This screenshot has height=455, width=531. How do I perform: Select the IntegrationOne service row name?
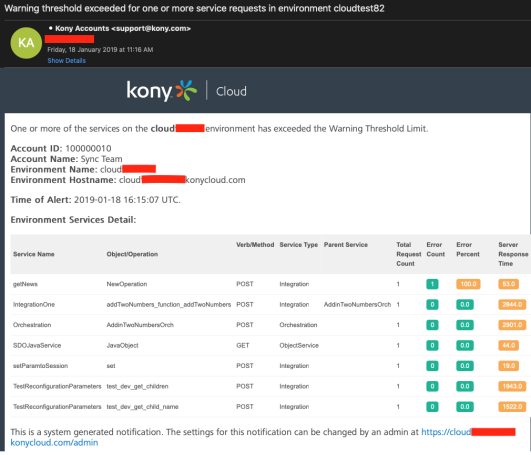34,305
